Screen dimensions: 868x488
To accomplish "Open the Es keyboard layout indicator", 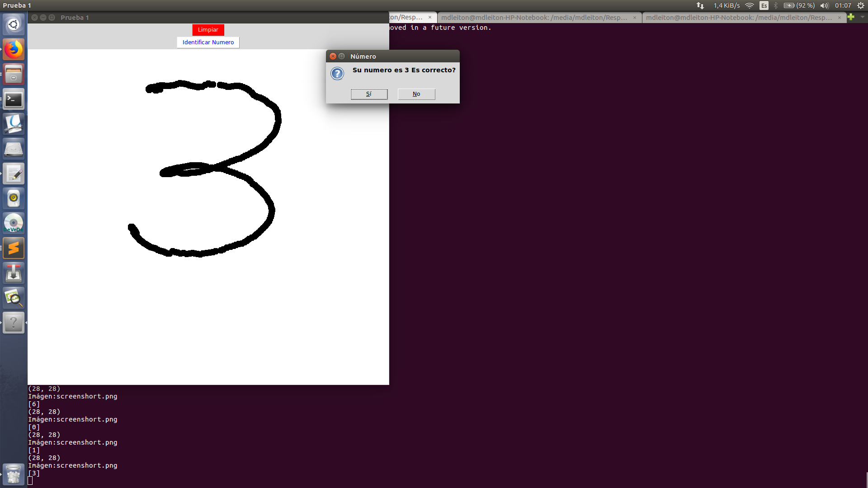I will coord(764,5).
